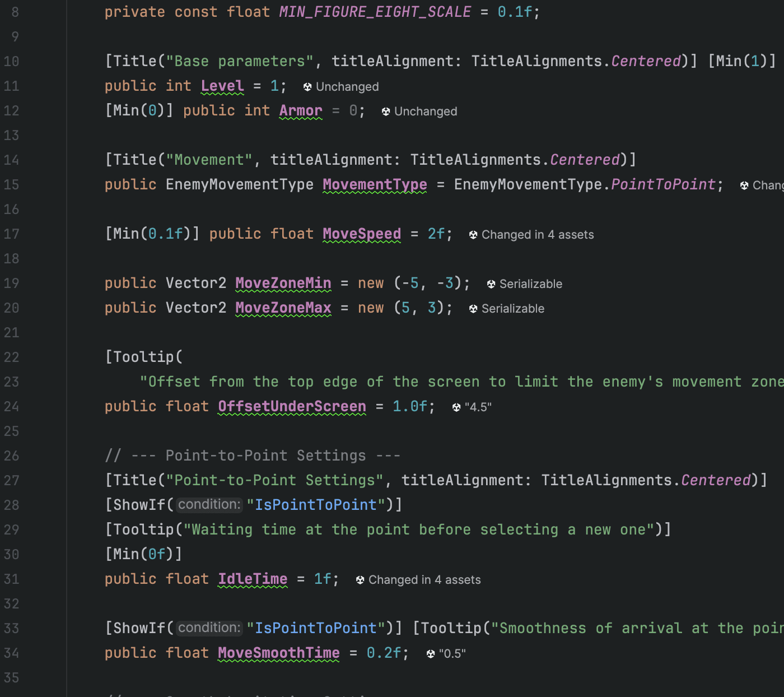Click line number 24 in the gutter

point(11,407)
